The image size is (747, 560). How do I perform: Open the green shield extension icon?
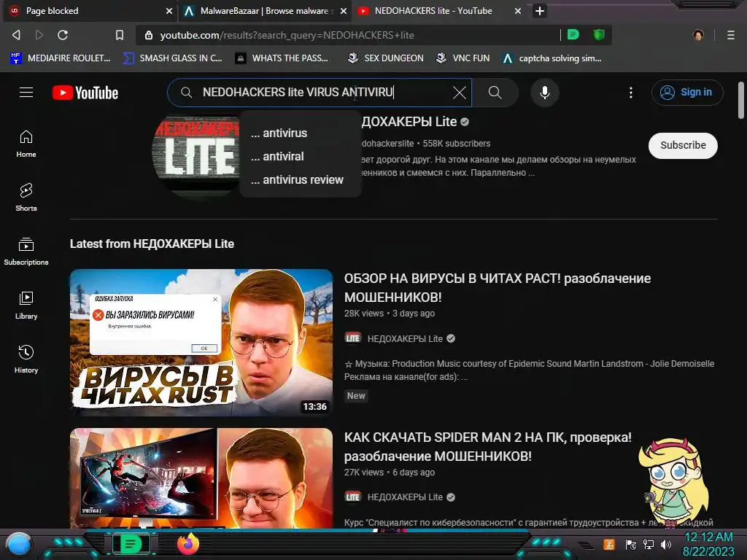[x=599, y=34]
